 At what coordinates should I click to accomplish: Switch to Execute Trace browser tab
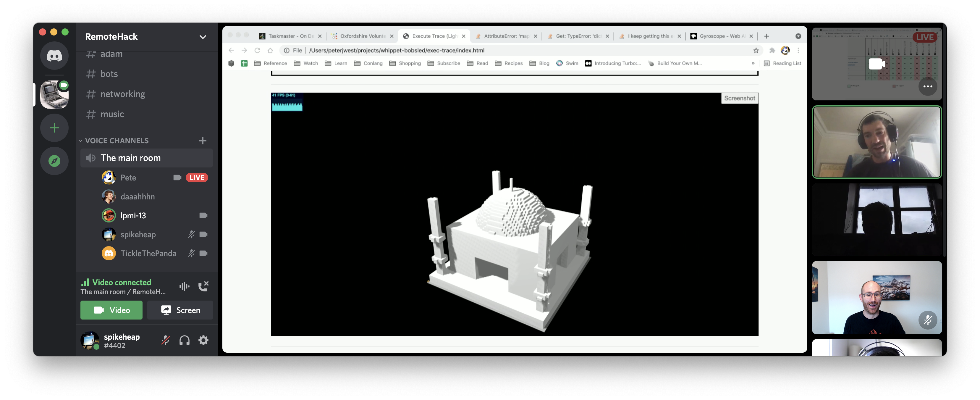pyautogui.click(x=434, y=36)
